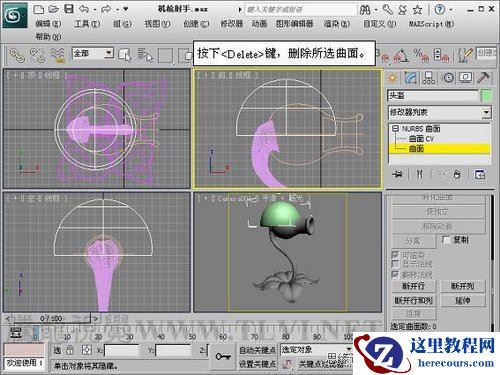Open the Tools menu
The height and width of the screenshot is (375, 500).
(87, 24)
